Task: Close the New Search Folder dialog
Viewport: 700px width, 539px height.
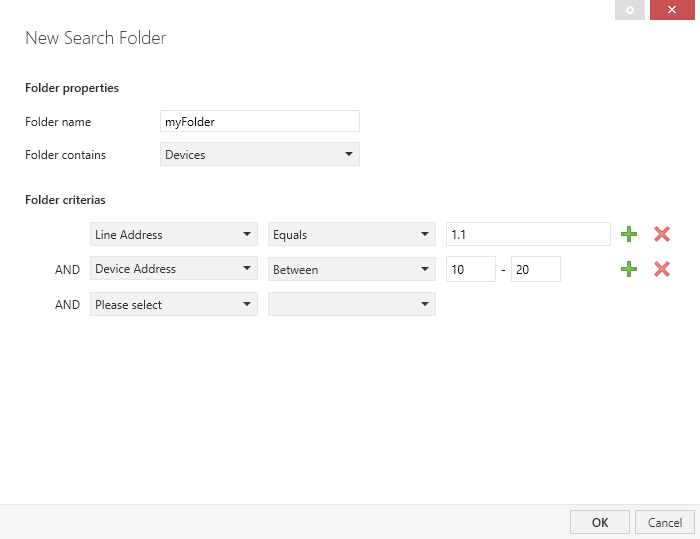Action: pyautogui.click(x=672, y=10)
